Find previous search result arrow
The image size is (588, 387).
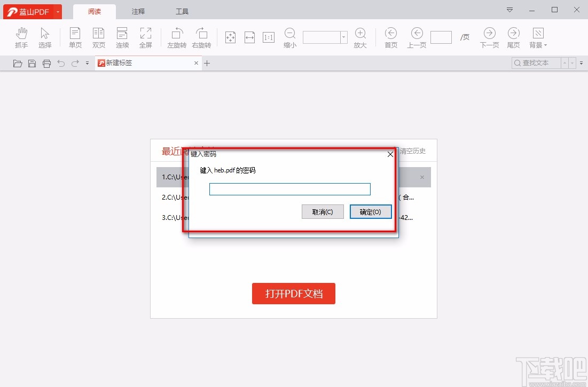[565, 63]
